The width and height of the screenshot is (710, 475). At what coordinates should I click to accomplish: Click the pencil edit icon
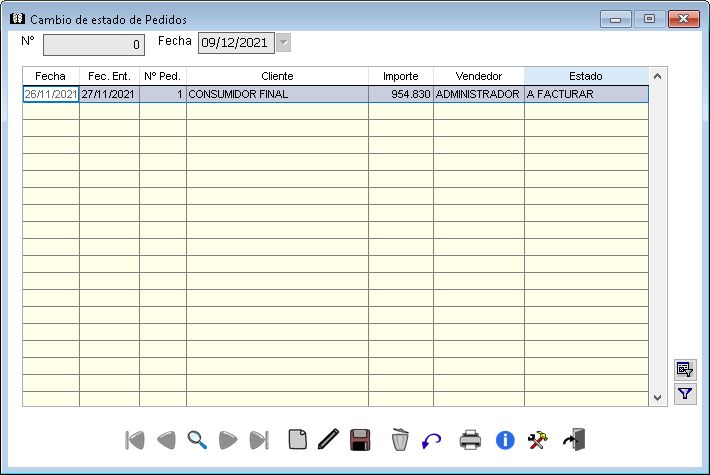(x=328, y=439)
